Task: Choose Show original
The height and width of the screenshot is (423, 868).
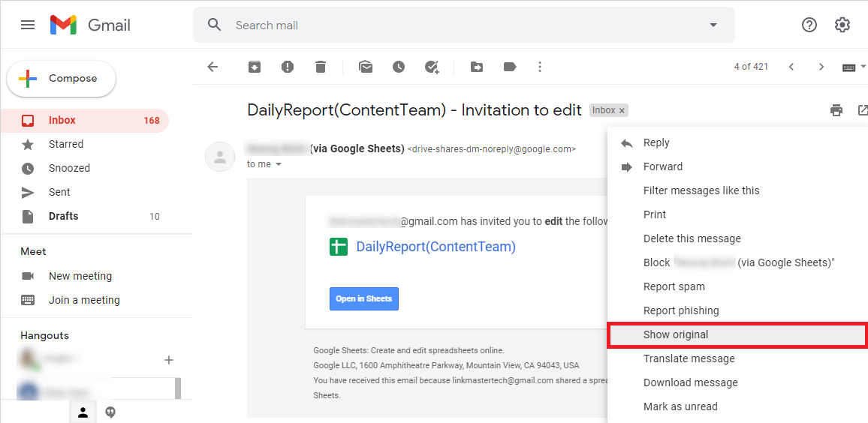Action: pyautogui.click(x=737, y=334)
